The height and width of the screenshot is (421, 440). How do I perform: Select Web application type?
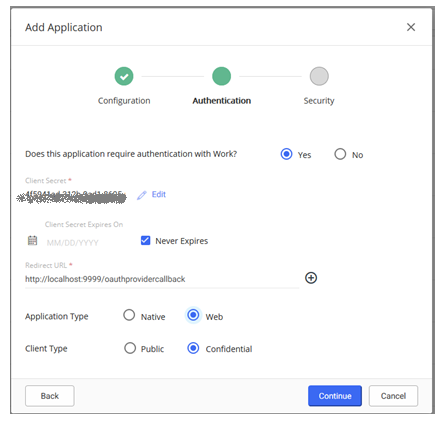tap(193, 315)
